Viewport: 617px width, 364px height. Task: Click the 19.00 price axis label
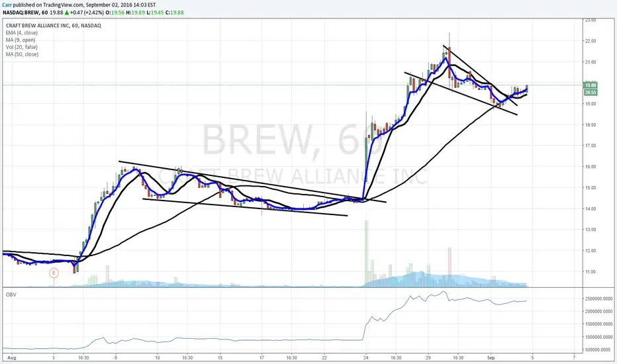click(x=591, y=104)
